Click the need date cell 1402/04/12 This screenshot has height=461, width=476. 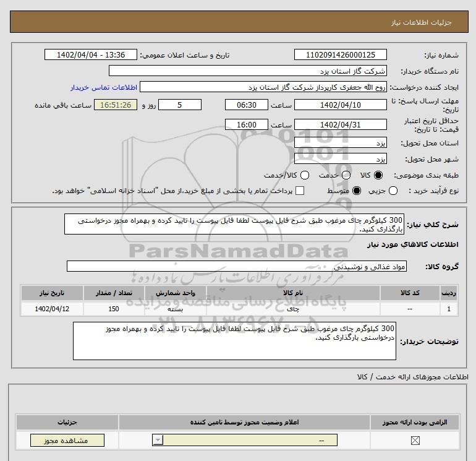tap(52, 309)
